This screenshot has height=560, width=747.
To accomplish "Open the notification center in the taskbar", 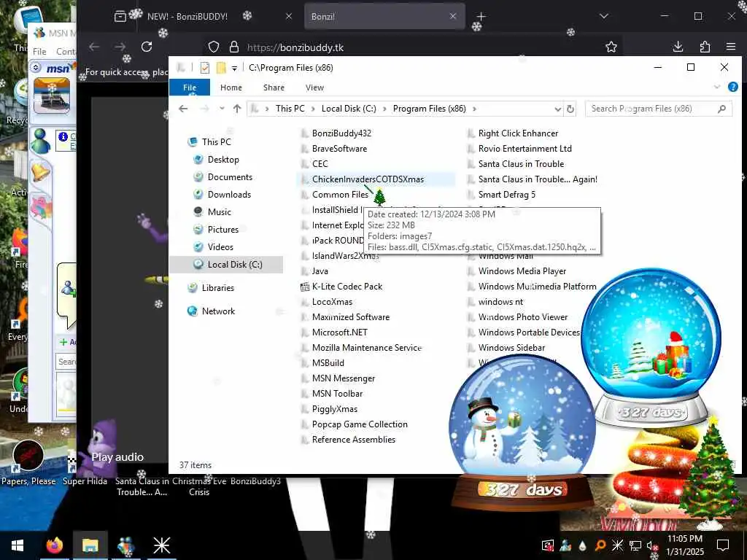I will [723, 545].
